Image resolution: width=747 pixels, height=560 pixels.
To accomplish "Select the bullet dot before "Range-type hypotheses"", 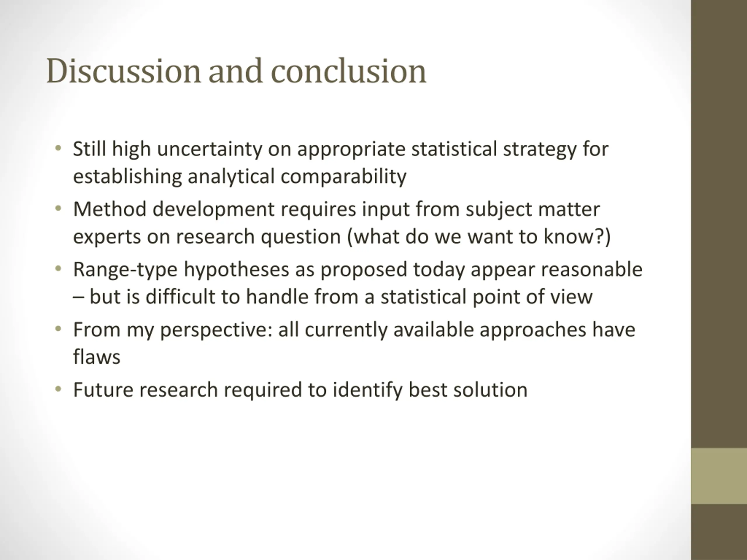I will [x=58, y=269].
